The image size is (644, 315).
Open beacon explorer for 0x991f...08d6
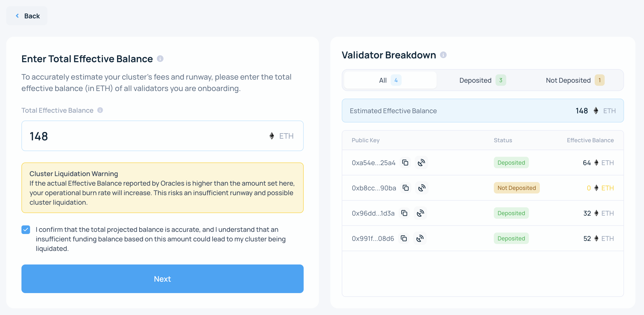[420, 239]
